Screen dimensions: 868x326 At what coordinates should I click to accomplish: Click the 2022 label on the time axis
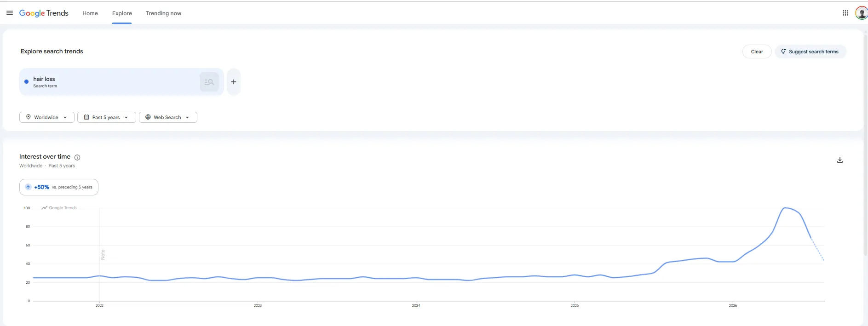click(99, 305)
